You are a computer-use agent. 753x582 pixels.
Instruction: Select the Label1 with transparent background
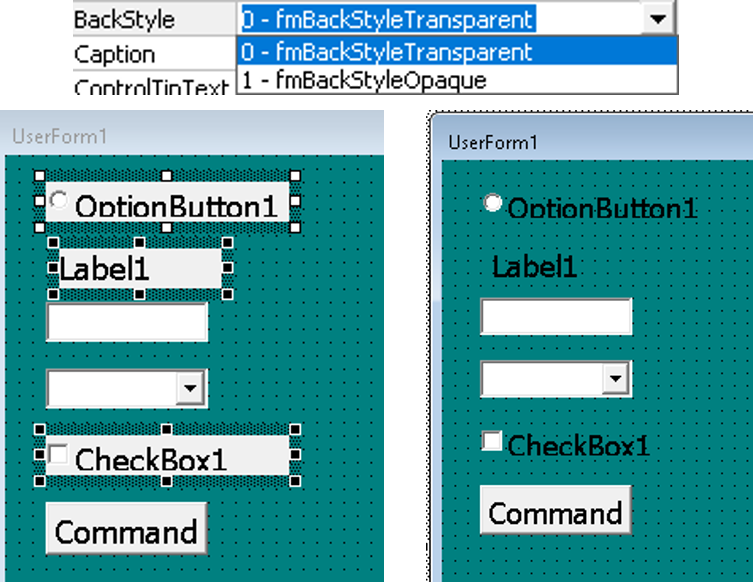click(534, 267)
